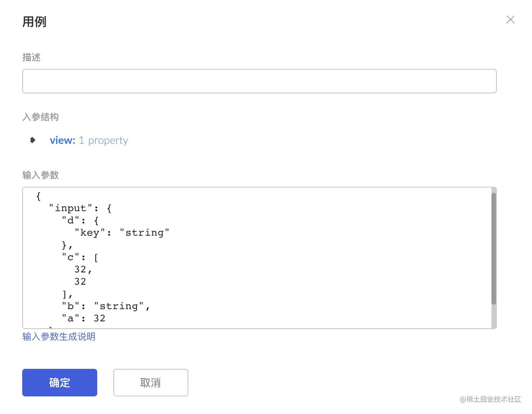Image resolution: width=532 pixels, height=414 pixels.
Task: Click the 确定 confirm button
Action: click(60, 383)
